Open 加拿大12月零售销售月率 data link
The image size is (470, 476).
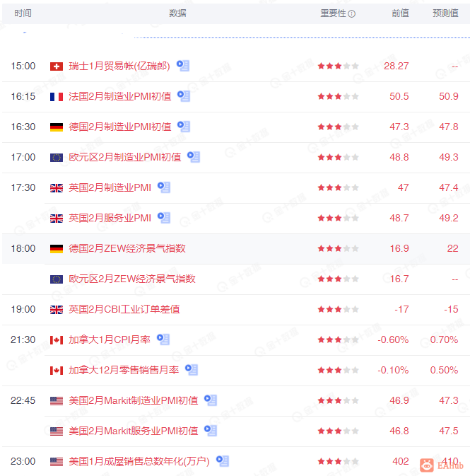(124, 370)
